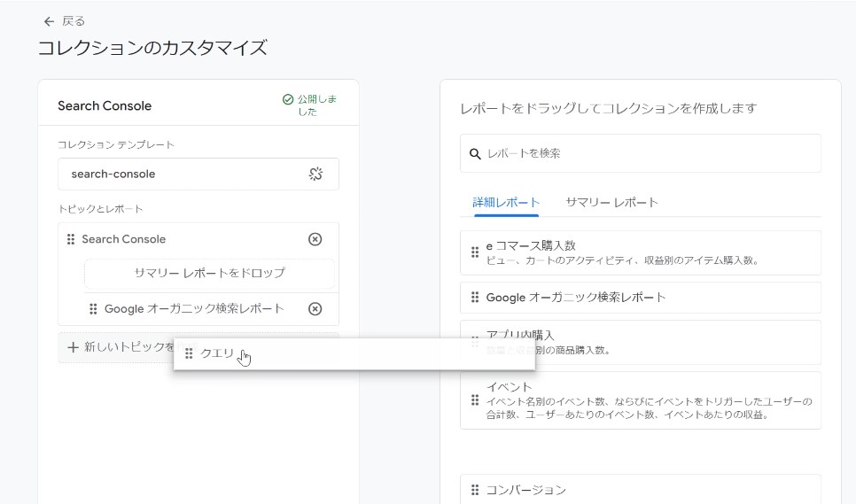Screen dimensions: 856x504
Task: Click drag handle of right-side Google オーガニック検索レポート
Action: [475, 298]
